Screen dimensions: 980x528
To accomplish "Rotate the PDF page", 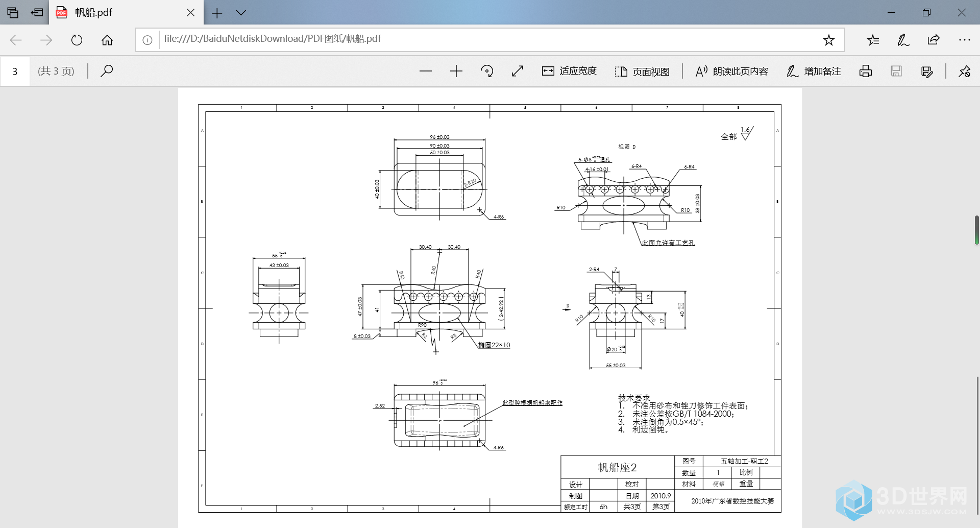I will coord(487,71).
